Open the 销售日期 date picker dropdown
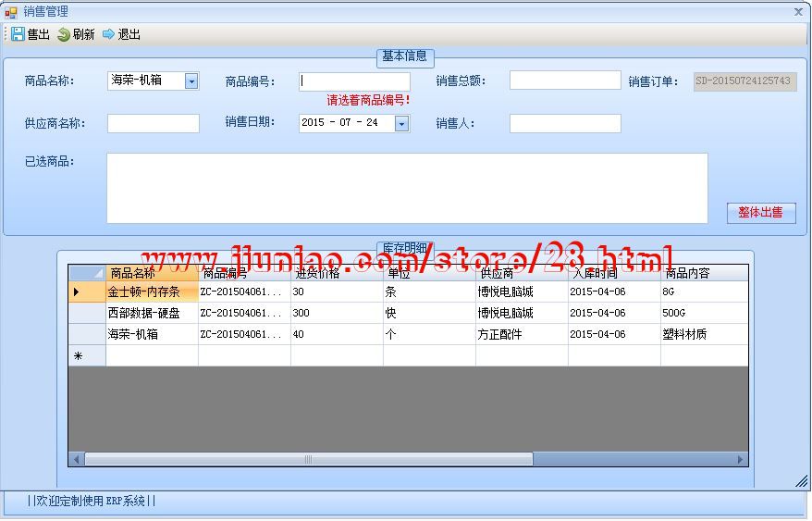This screenshot has width=812, height=521. click(x=402, y=123)
